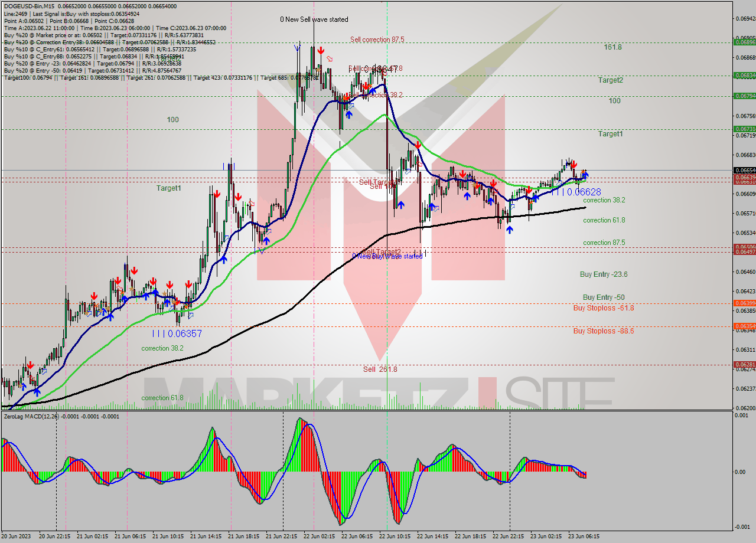Viewport: 756px width, 543px height.
Task: Click the '| | | 0.06357' price label
Action: (x=177, y=333)
